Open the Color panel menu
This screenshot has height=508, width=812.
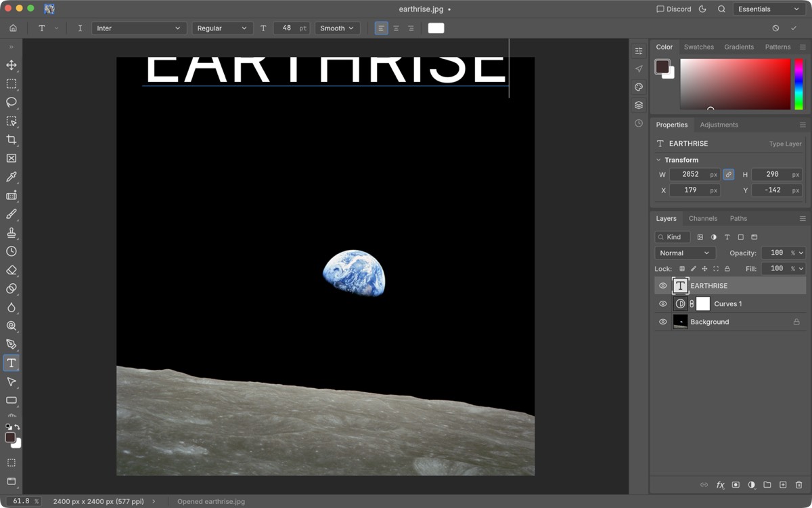[x=803, y=47]
